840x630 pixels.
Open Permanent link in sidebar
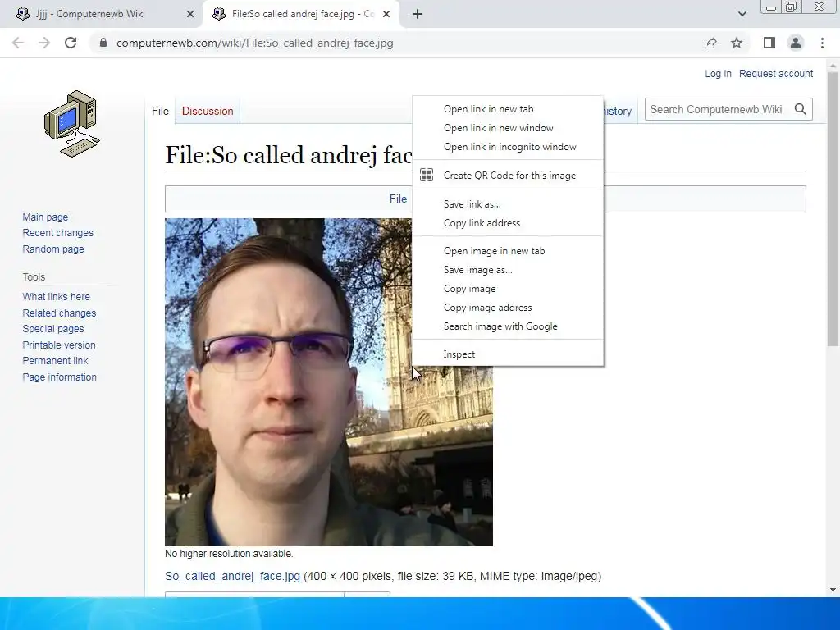(55, 361)
